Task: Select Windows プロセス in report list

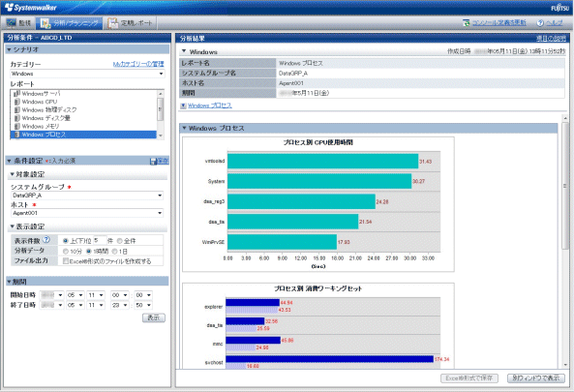Action: pos(83,135)
